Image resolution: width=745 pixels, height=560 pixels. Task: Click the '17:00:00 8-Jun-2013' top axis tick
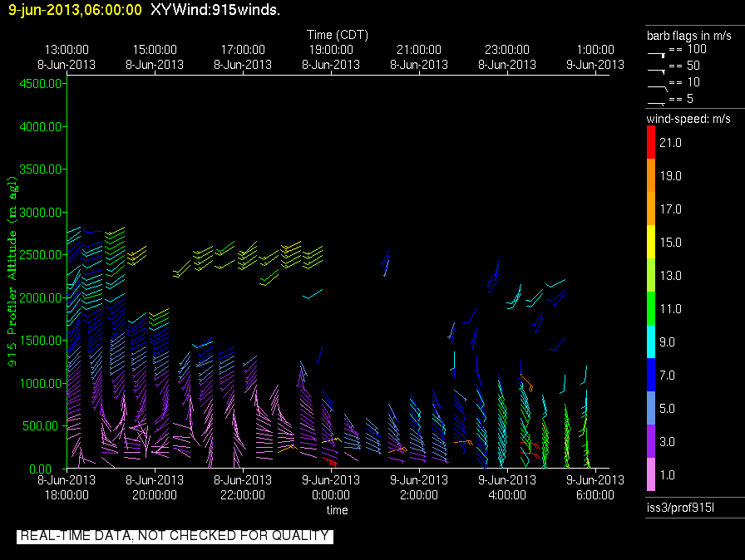click(243, 57)
